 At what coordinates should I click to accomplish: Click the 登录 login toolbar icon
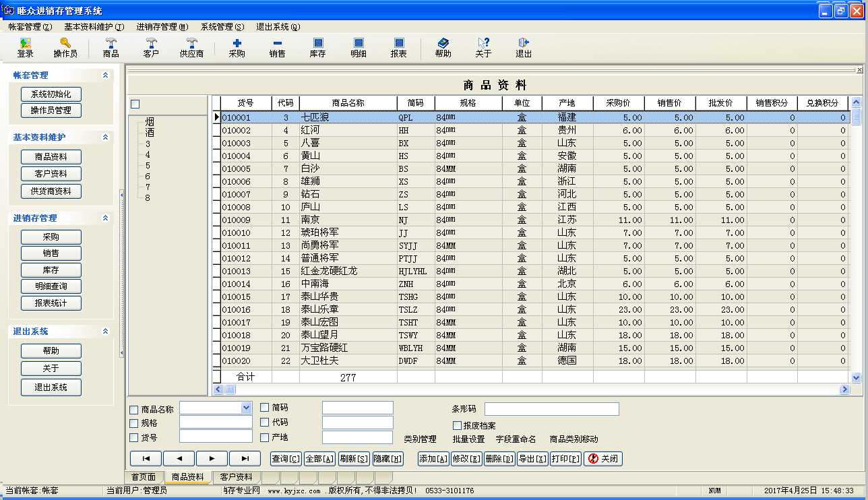pos(26,47)
